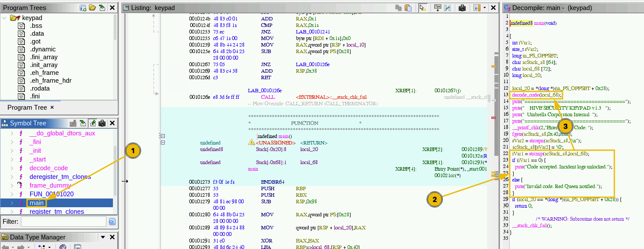
Task: Close the Program Trees panel
Action: pos(112,7)
